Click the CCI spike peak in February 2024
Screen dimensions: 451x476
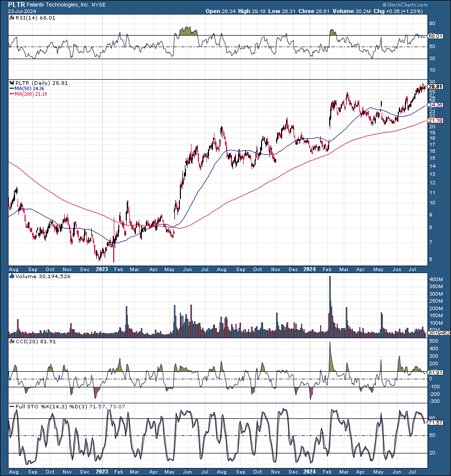pos(330,342)
